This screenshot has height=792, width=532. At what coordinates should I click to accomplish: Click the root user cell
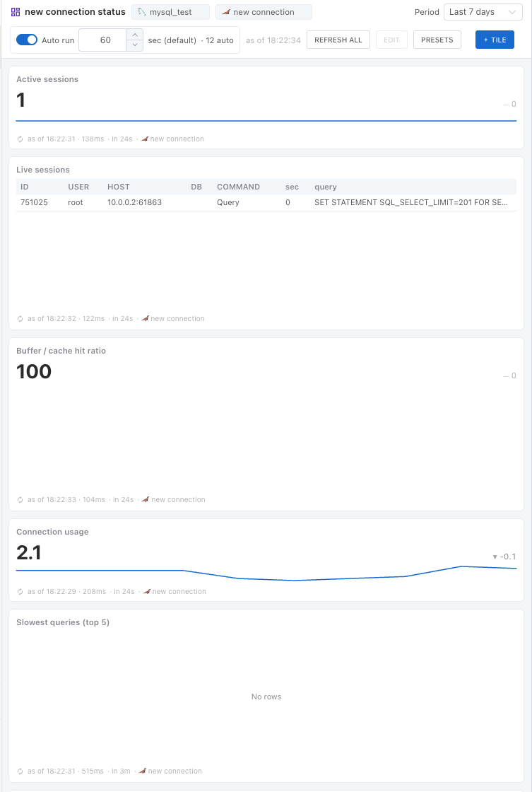click(x=76, y=202)
